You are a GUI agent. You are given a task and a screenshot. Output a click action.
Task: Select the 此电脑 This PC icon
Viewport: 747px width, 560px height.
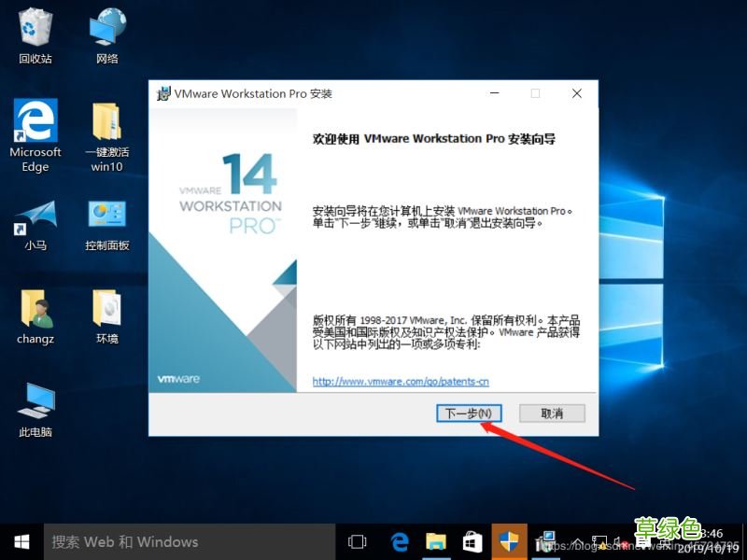(35, 411)
